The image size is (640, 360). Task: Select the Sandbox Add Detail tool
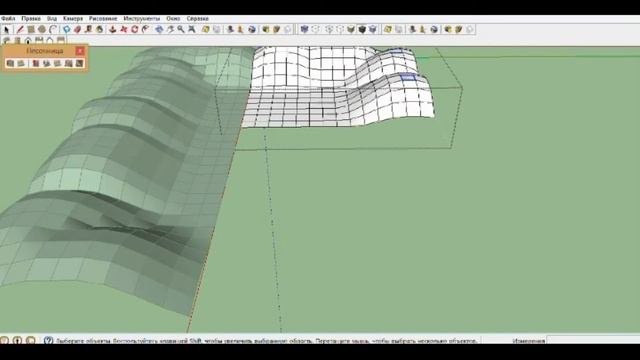(69, 63)
